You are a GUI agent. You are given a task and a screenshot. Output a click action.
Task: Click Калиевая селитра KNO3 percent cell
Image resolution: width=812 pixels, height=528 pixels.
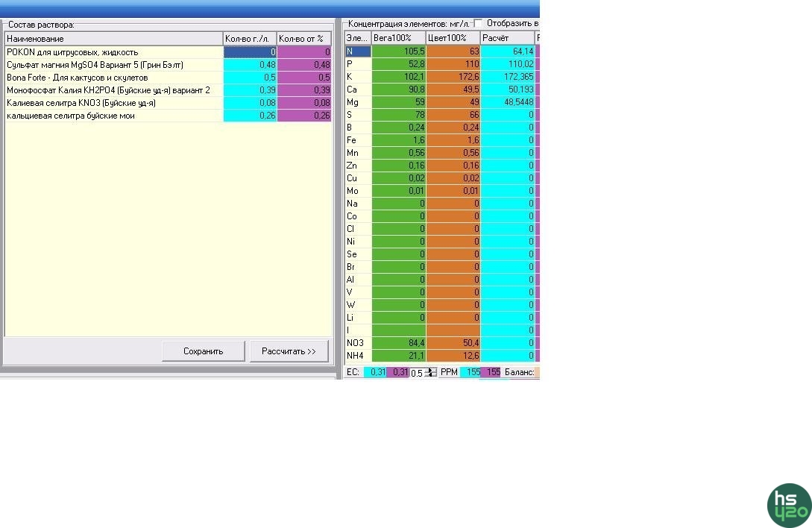click(304, 103)
